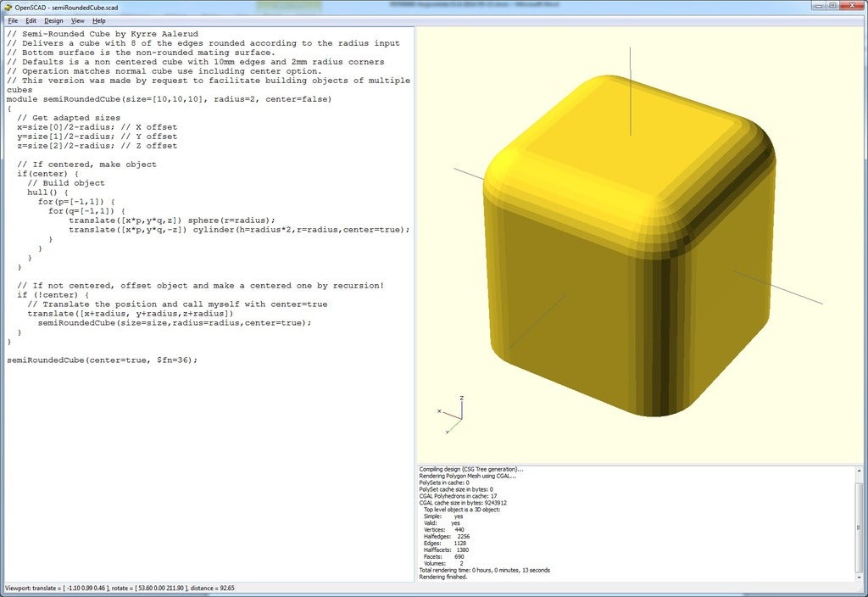Click the 'for(q=[-1,1]) {' line
The image size is (868, 597).
(x=87, y=211)
